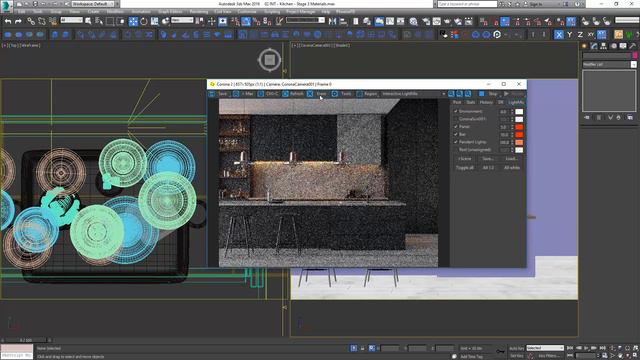Image resolution: width=640 pixels, height=360 pixels.
Task: Uncheck the Environment light in LightMix
Action: coord(456,111)
